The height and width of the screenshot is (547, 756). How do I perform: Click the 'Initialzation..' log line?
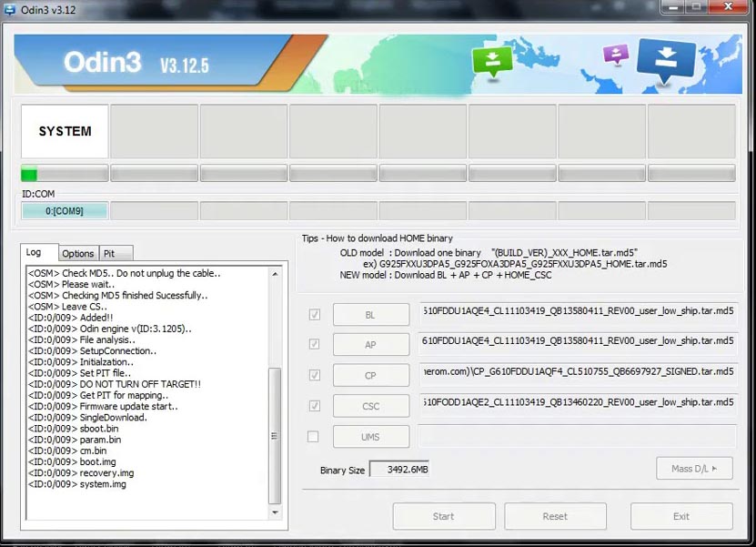pyautogui.click(x=81, y=362)
